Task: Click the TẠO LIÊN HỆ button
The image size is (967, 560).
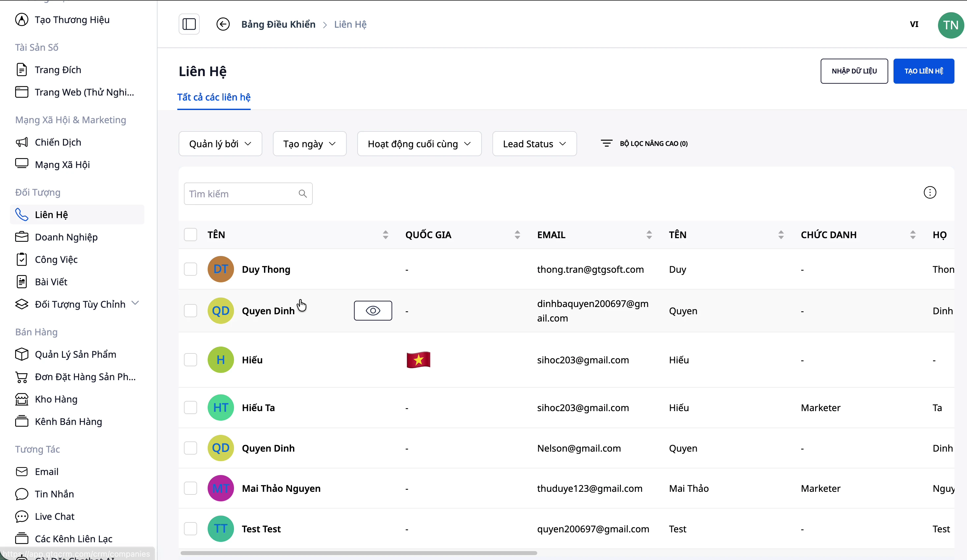Action: click(x=923, y=71)
